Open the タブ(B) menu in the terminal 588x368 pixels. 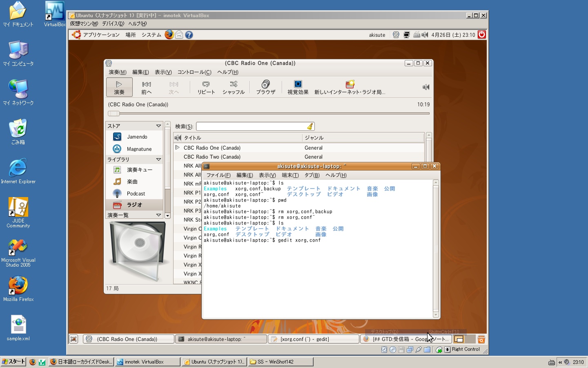tap(312, 175)
